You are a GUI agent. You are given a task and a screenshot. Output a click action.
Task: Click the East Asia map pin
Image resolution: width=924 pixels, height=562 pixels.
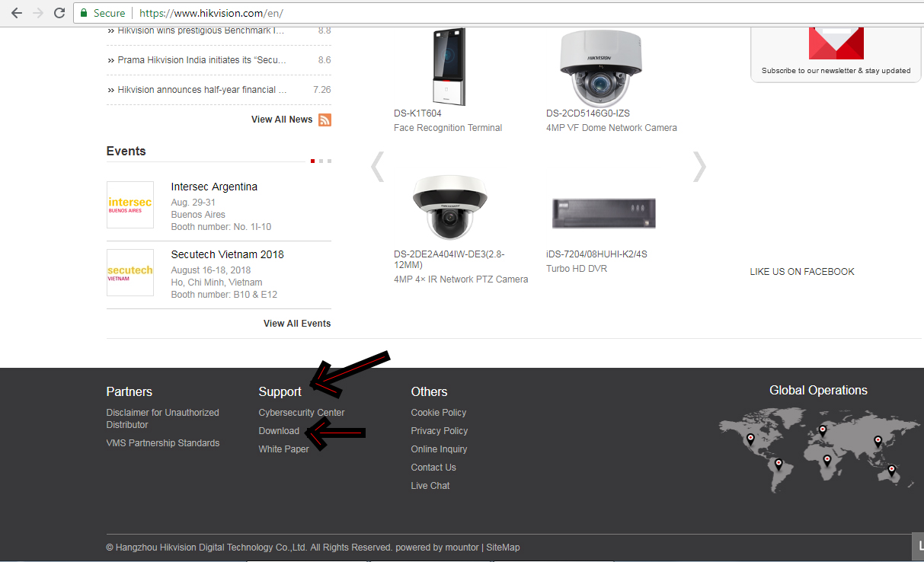tap(878, 441)
